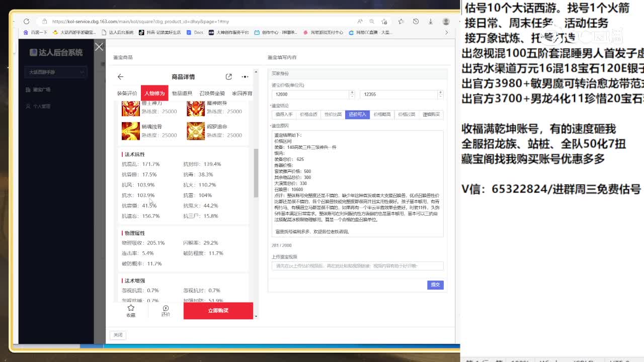Screen dimensions: 644x362
Task: Click the scrollbar down arrow
Action: [256, 316]
